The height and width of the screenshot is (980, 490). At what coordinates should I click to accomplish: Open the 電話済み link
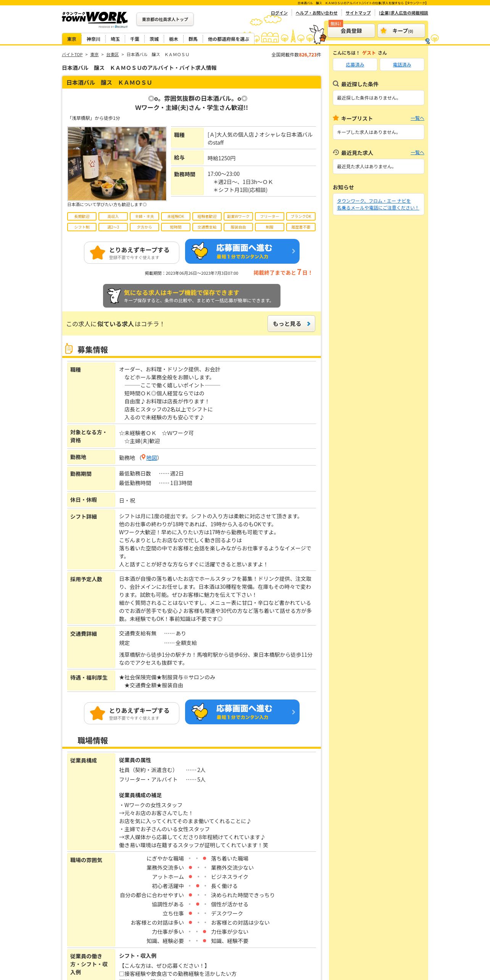pyautogui.click(x=402, y=64)
